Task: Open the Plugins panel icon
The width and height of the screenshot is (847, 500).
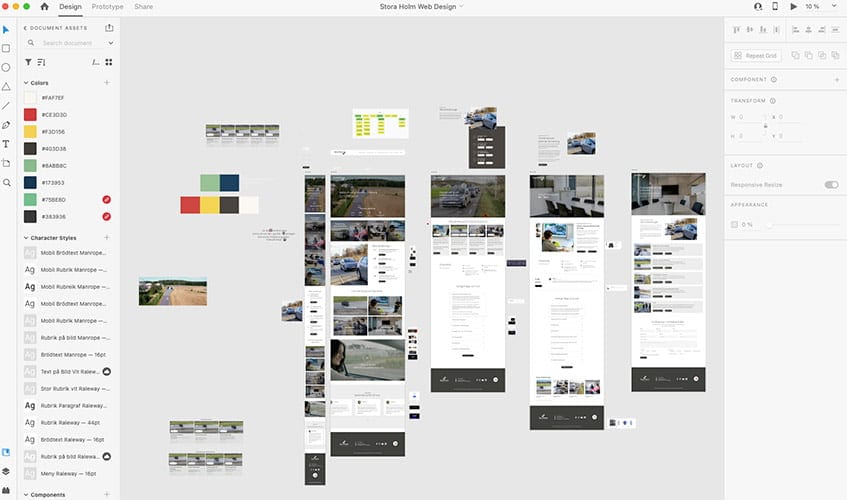Action: pos(6,490)
